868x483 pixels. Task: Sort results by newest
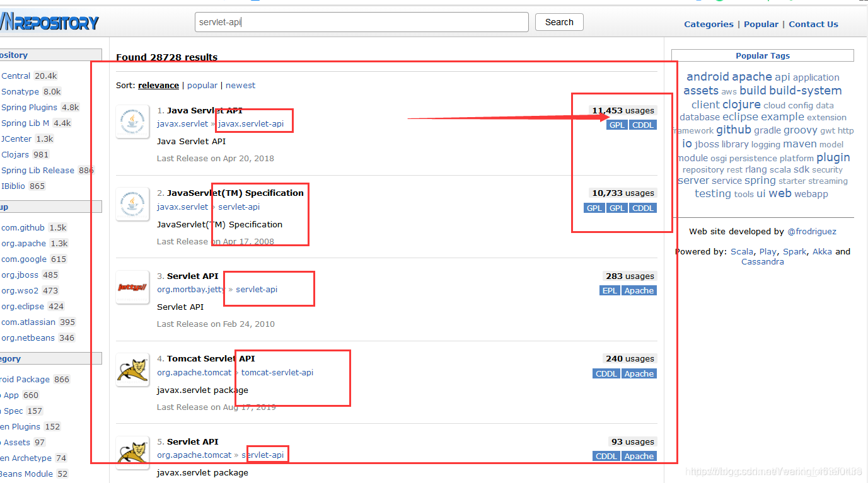[241, 85]
